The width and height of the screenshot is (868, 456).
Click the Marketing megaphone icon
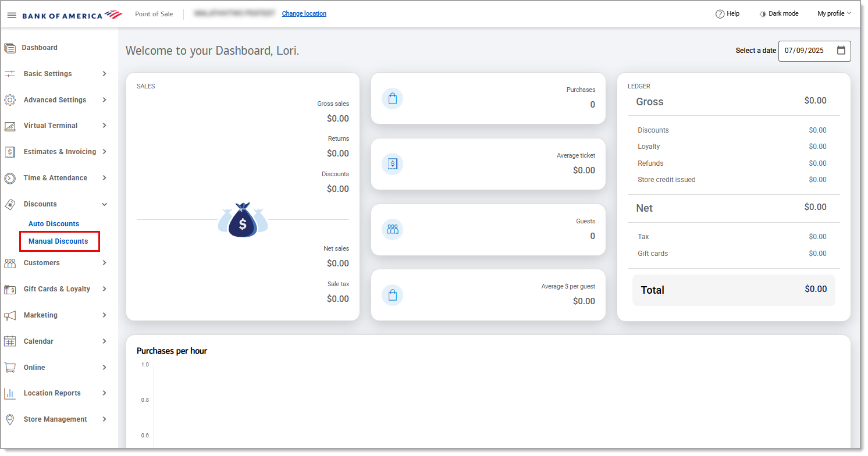10,315
